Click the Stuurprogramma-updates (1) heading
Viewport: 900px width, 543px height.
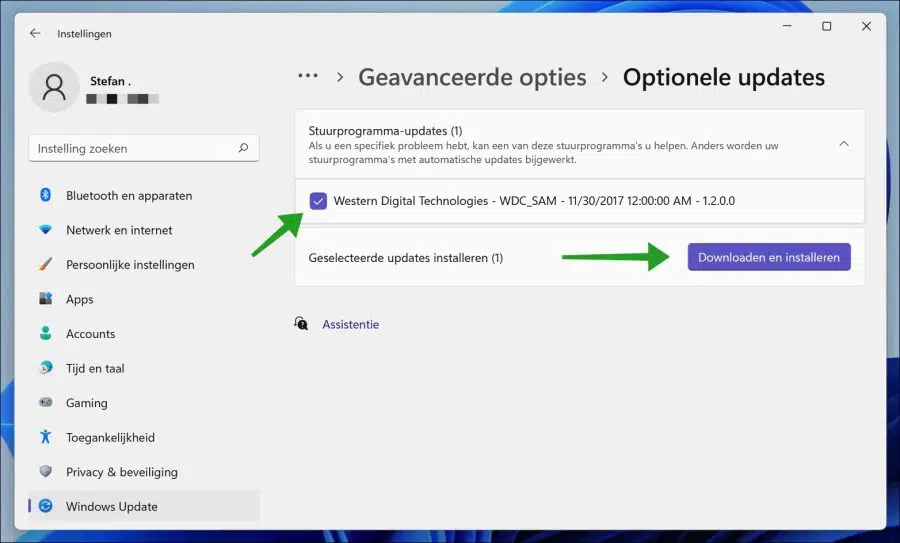(x=385, y=131)
